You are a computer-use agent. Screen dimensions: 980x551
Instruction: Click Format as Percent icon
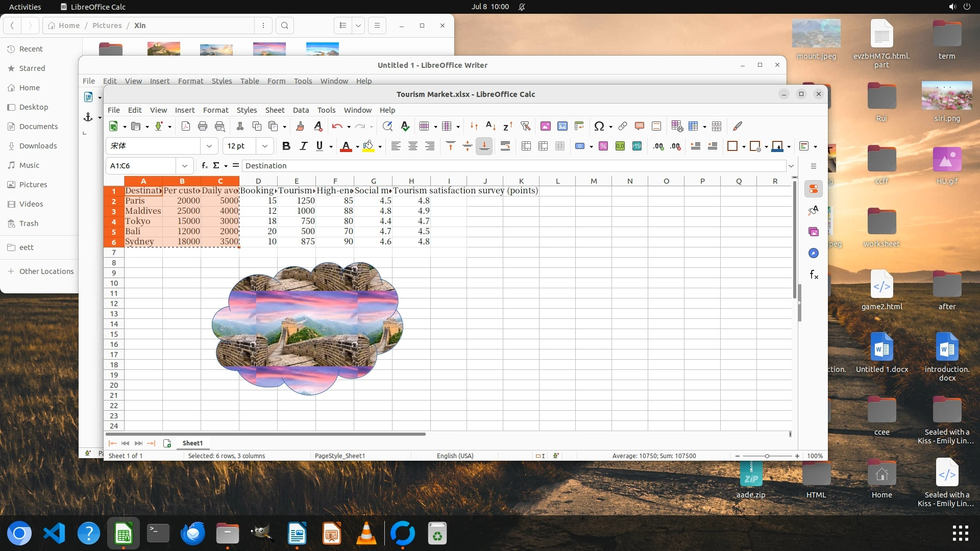(603, 146)
